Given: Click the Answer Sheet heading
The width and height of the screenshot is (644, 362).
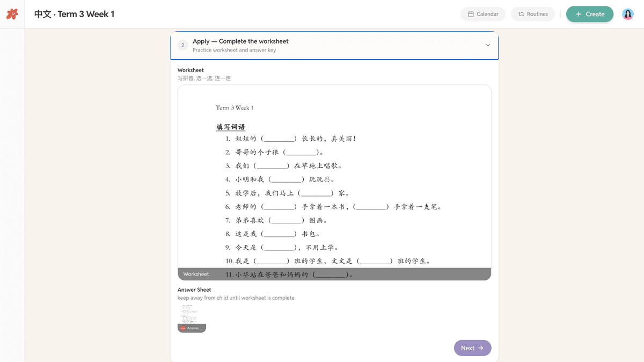Looking at the screenshot, I should 194,289.
